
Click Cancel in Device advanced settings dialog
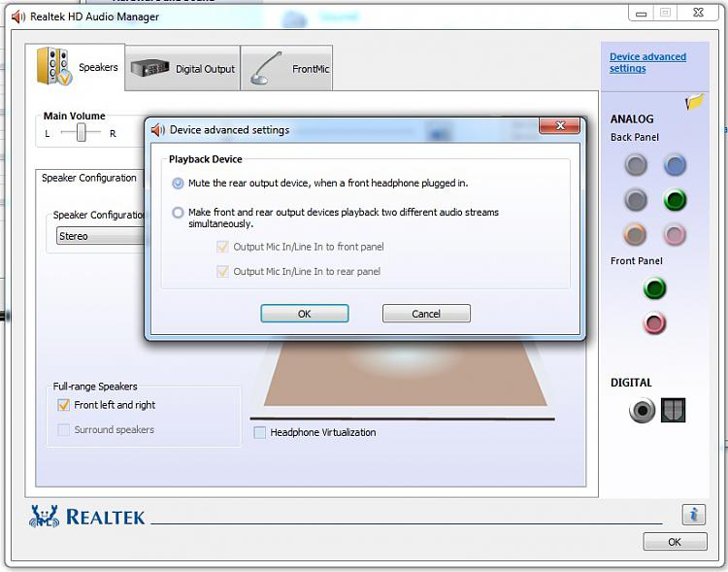tap(426, 314)
